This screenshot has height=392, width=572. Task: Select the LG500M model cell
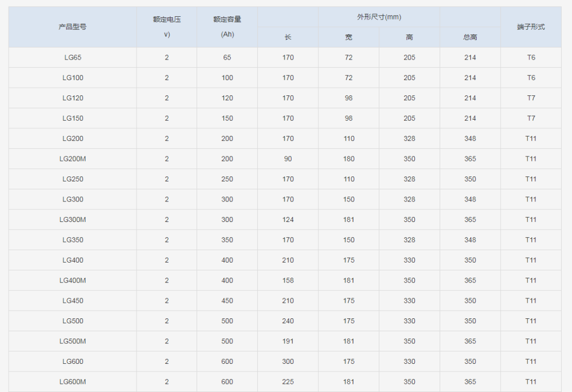click(73, 341)
